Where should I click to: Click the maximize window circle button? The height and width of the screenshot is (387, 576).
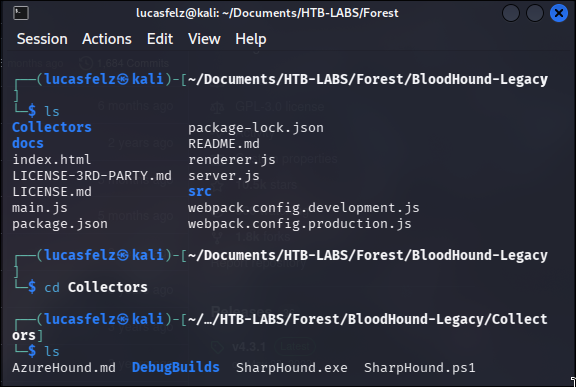535,13
